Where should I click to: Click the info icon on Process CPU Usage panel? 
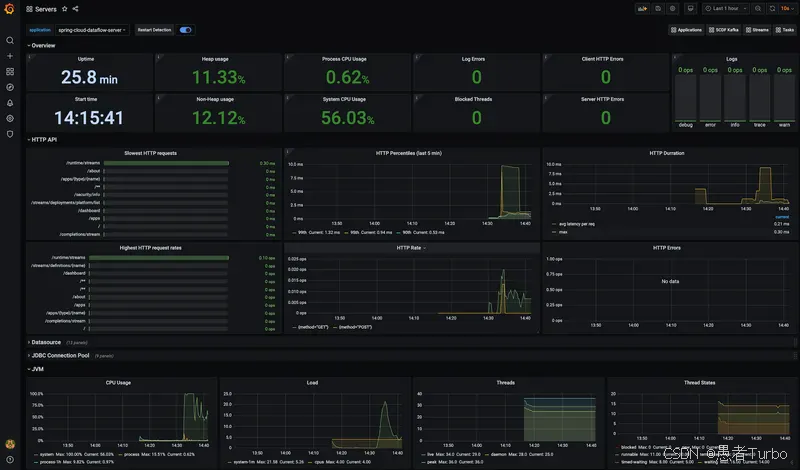(x=287, y=57)
